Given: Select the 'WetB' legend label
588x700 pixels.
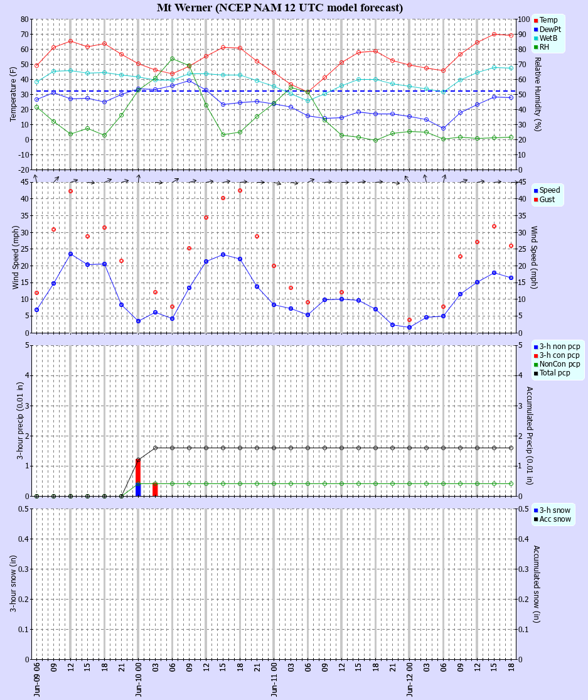Looking at the screenshot, I should [548, 38].
